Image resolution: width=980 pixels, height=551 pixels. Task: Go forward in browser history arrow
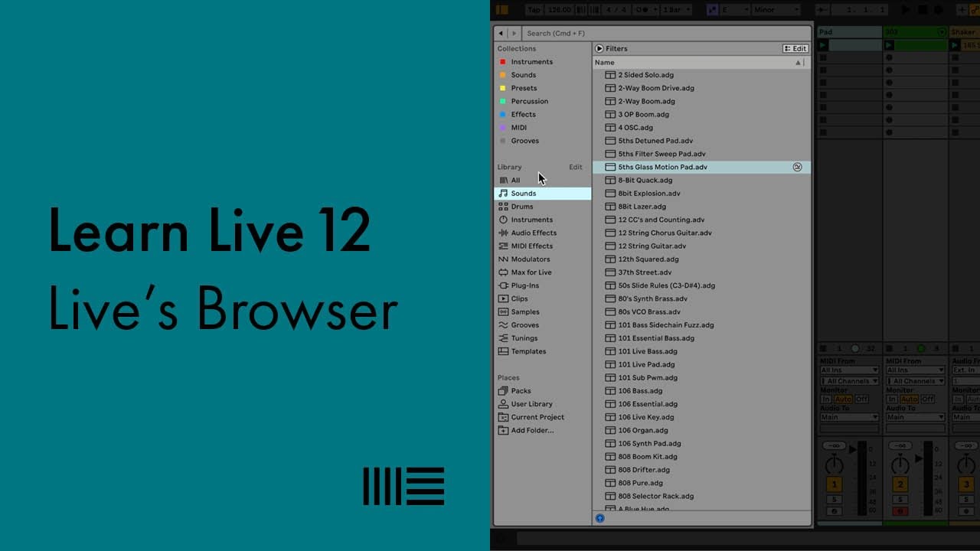coord(514,33)
